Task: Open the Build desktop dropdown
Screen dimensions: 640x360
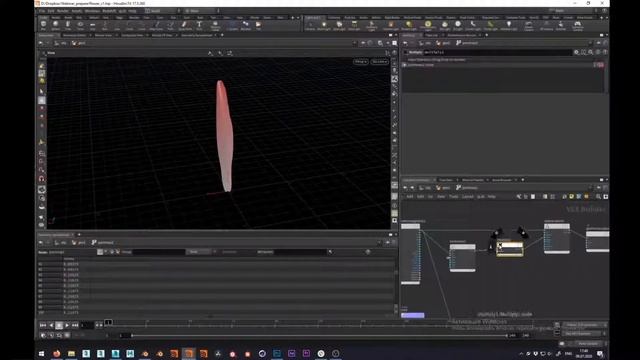Action: 162,11
